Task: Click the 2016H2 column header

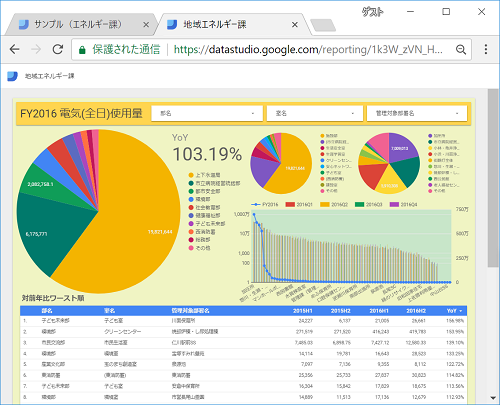Action: point(416,311)
